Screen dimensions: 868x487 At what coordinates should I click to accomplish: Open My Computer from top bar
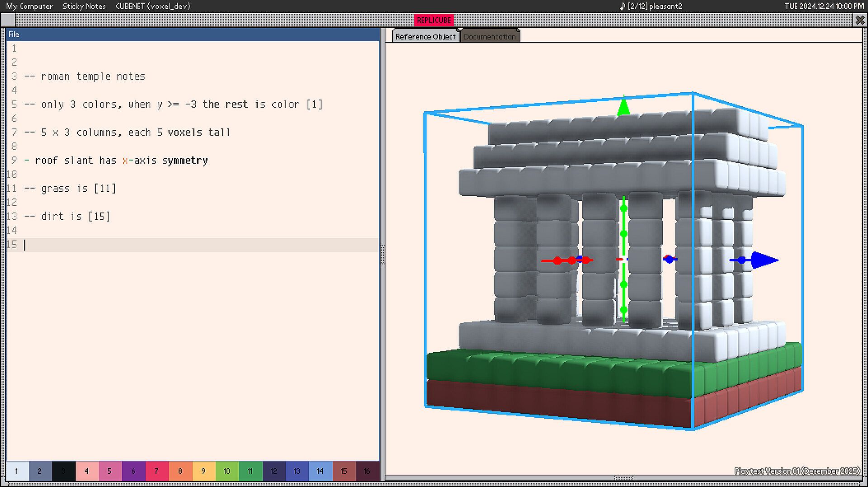point(29,6)
